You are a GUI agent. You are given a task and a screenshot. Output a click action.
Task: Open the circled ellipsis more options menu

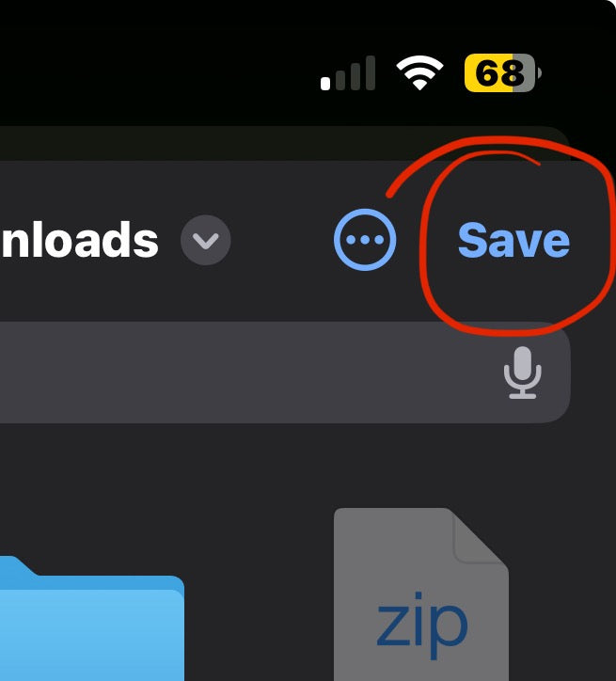(x=365, y=240)
